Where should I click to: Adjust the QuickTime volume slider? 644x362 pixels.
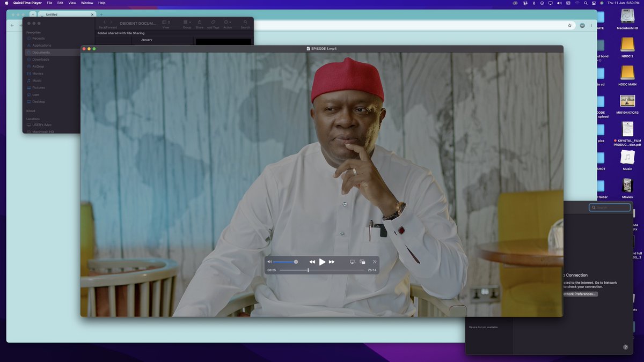click(285, 262)
